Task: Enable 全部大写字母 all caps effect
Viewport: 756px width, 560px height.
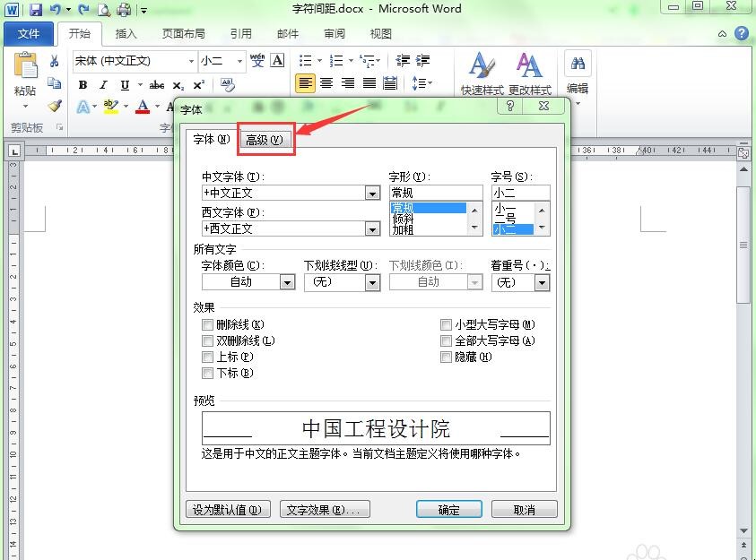Action: click(446, 340)
